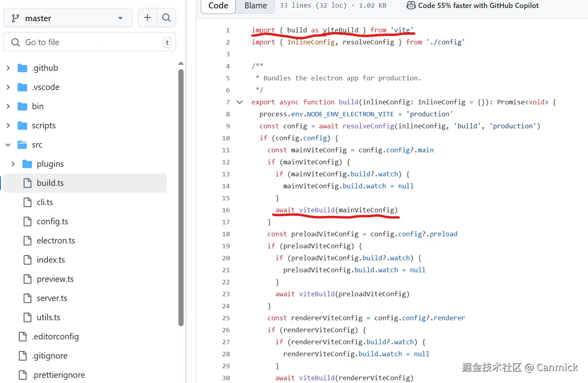Click the file icon beside .gitignore
588x383 pixels.
23,356
